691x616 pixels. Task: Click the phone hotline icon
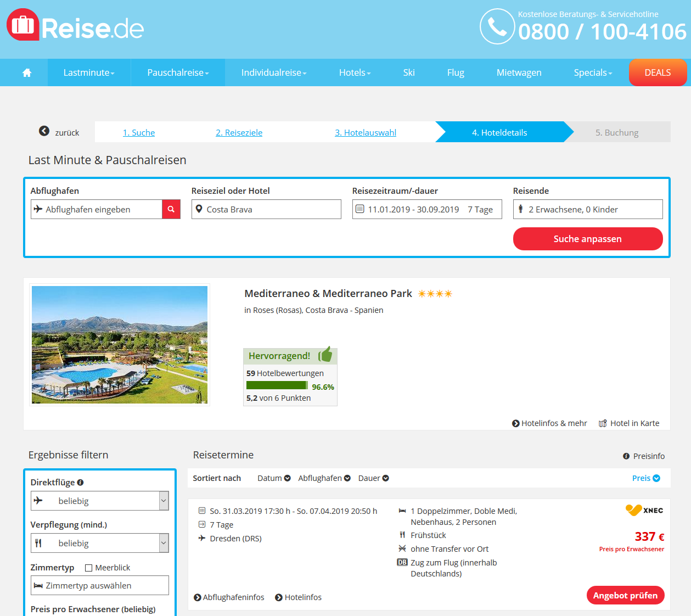pyautogui.click(x=497, y=26)
